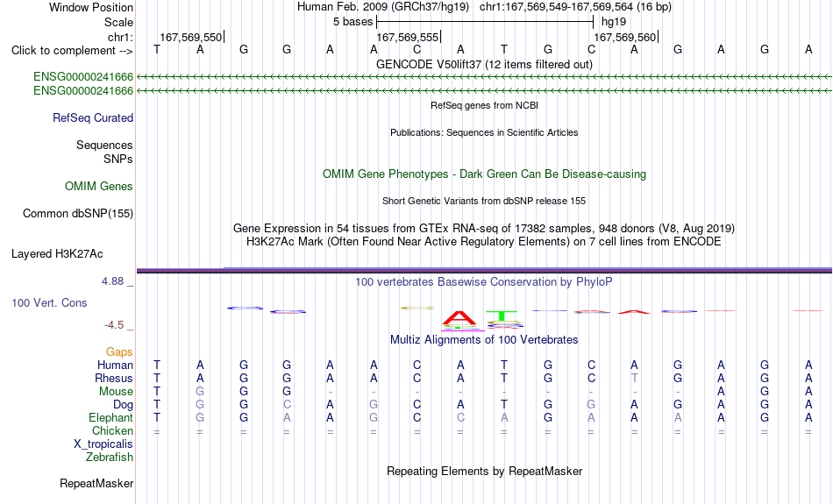Click the green T PhyloP logo letter

(x=503, y=316)
